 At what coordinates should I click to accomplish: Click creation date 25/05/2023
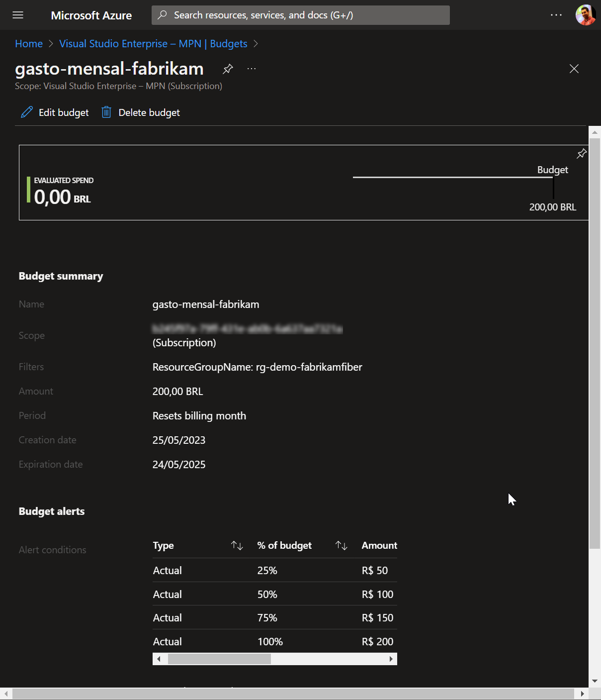[x=179, y=440]
